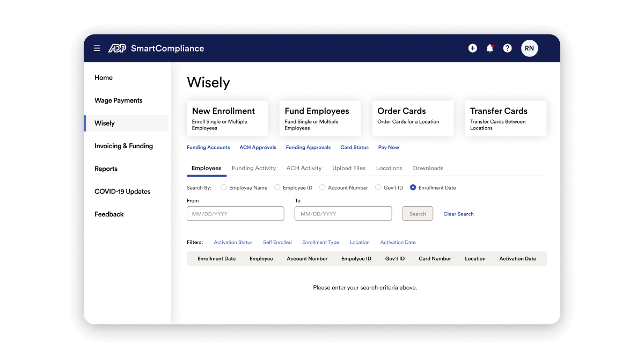Switch to the Funding Activity tab
This screenshot has width=644, height=363.
coord(254,168)
